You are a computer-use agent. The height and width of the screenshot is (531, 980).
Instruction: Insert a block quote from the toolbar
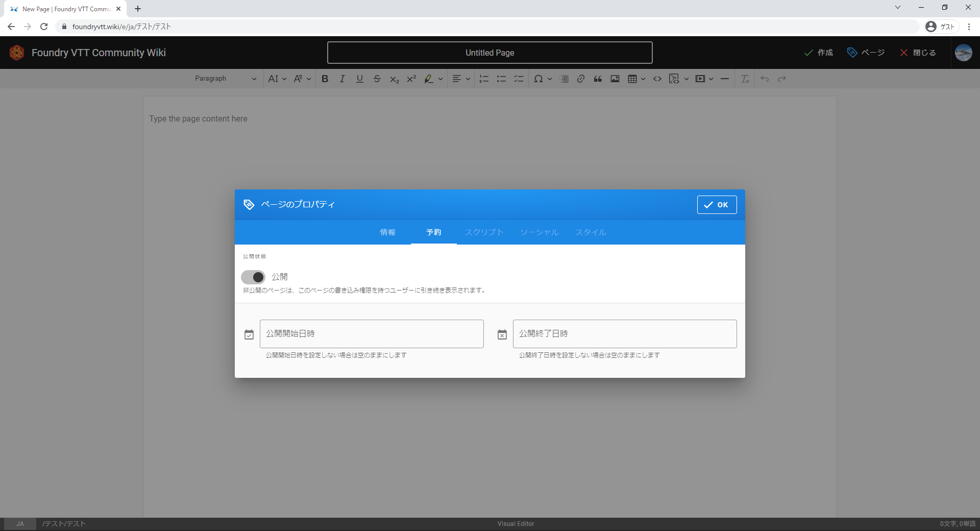598,79
